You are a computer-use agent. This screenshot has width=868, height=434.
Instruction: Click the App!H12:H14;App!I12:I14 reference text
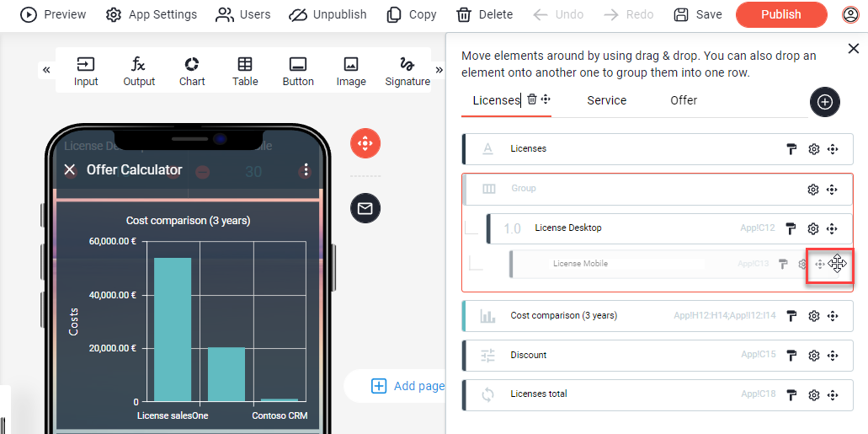(725, 315)
